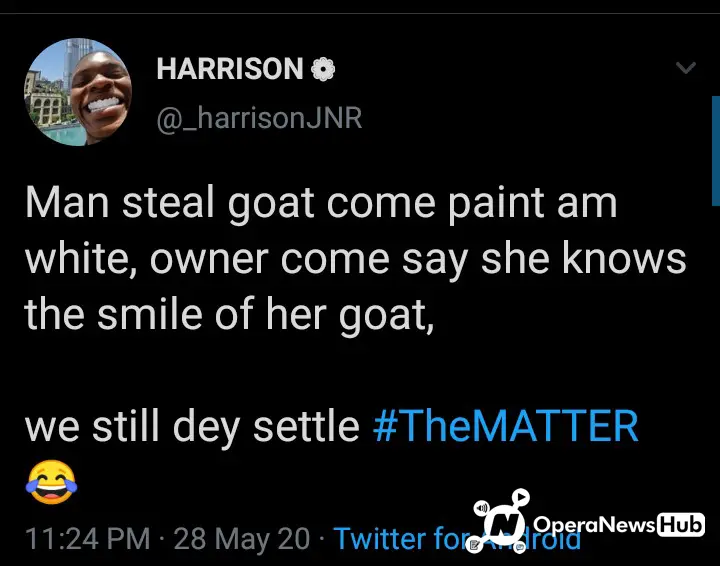The width and height of the screenshot is (720, 566).
Task: Click the chat message icon bubble
Action: (519, 547)
